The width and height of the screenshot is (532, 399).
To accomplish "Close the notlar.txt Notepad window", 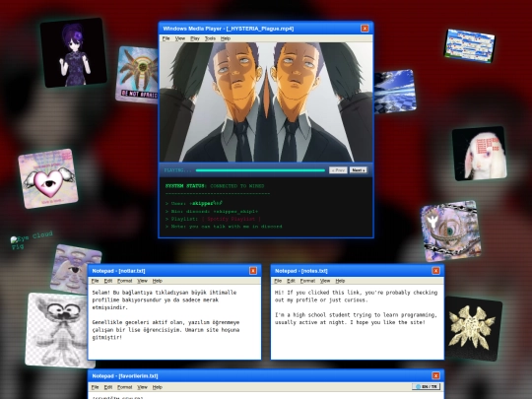I will point(253,270).
